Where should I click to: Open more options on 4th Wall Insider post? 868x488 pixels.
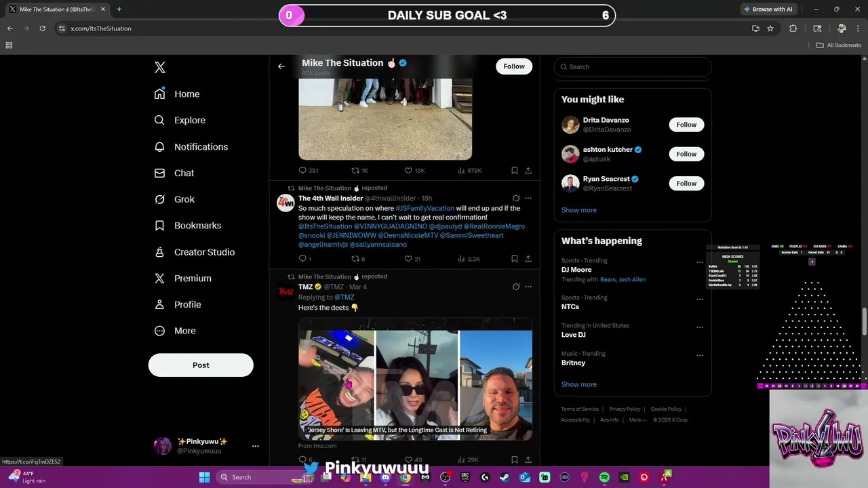point(528,199)
